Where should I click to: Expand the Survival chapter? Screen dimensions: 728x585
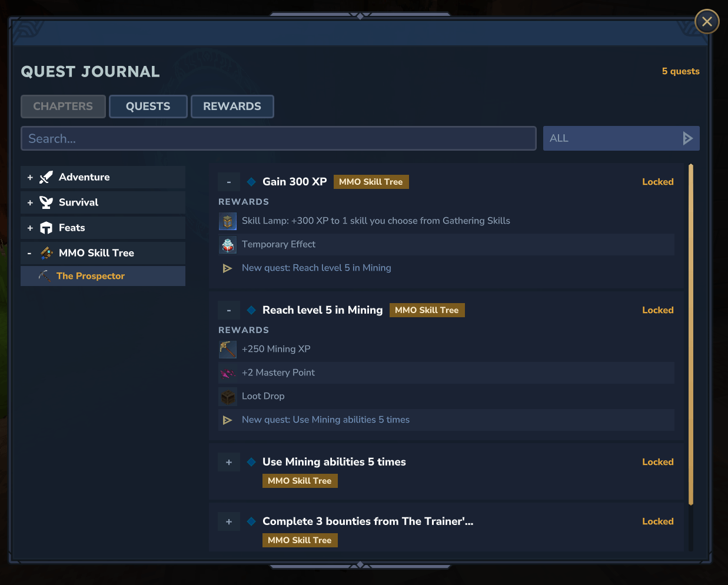[30, 202]
